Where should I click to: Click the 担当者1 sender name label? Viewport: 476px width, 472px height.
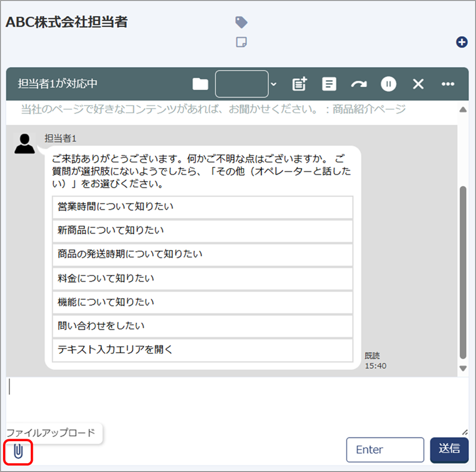click(x=61, y=139)
